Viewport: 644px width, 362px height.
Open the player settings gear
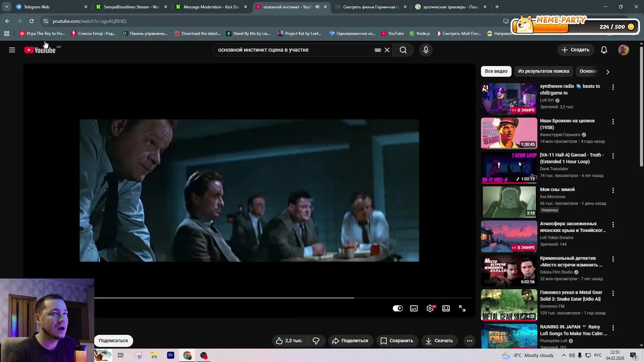tap(430, 308)
